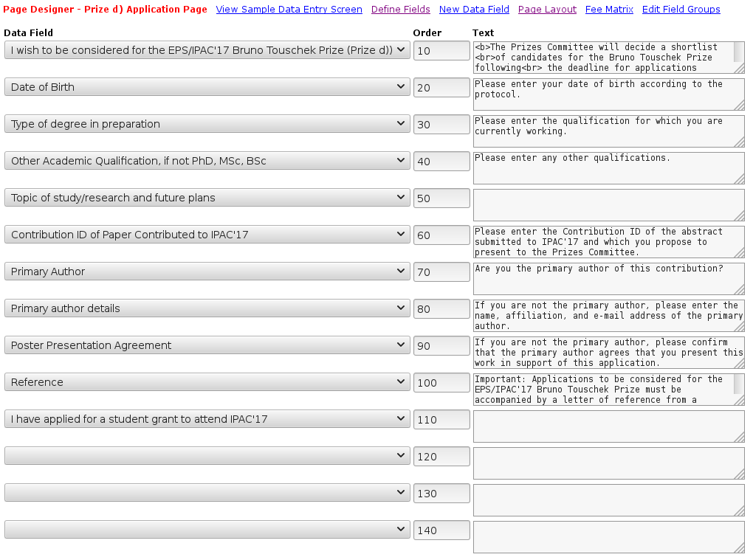Click the order field containing 120
Image resolution: width=753 pixels, height=560 pixels.
(441, 457)
